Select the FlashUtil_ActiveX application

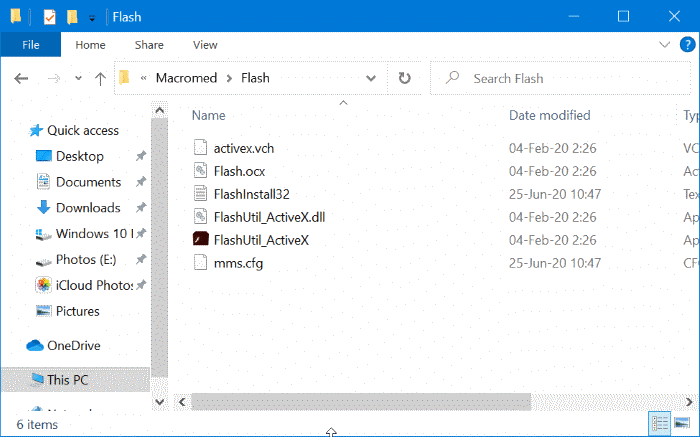click(x=261, y=240)
